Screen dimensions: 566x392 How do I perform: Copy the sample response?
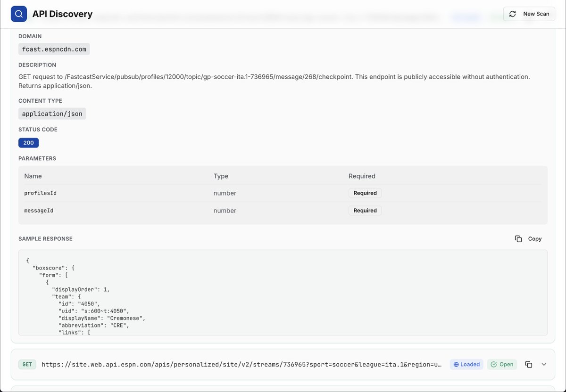(528, 239)
